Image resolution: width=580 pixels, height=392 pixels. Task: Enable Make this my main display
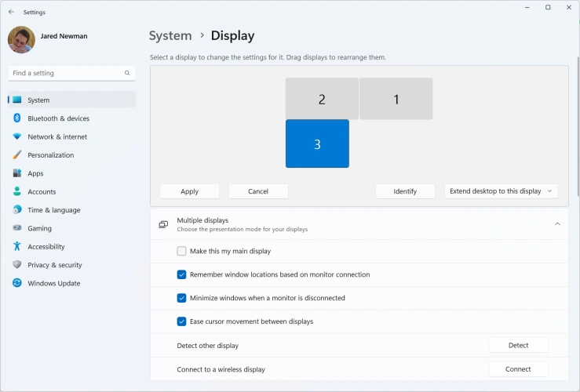182,252
